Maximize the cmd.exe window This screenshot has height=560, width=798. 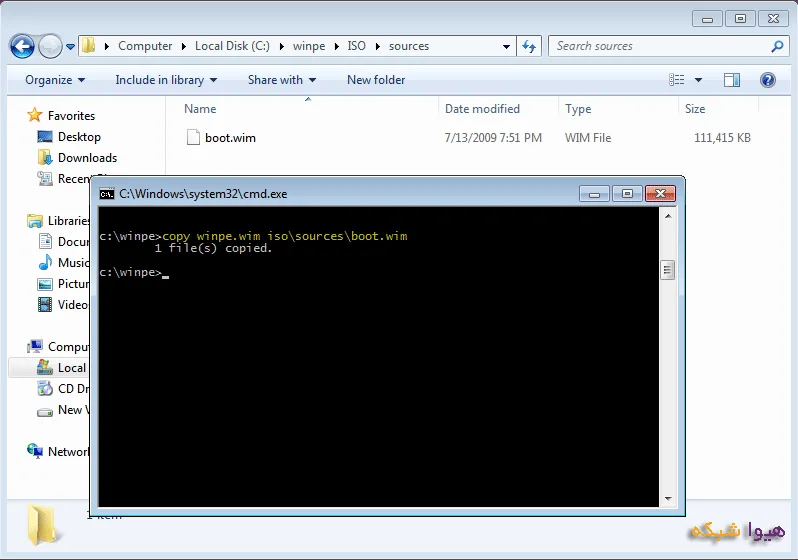point(627,193)
